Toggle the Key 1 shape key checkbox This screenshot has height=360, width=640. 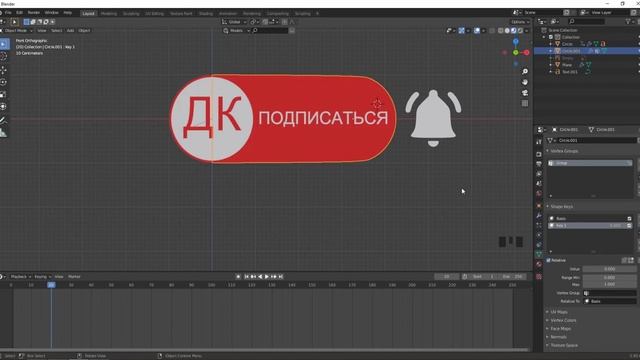629,226
